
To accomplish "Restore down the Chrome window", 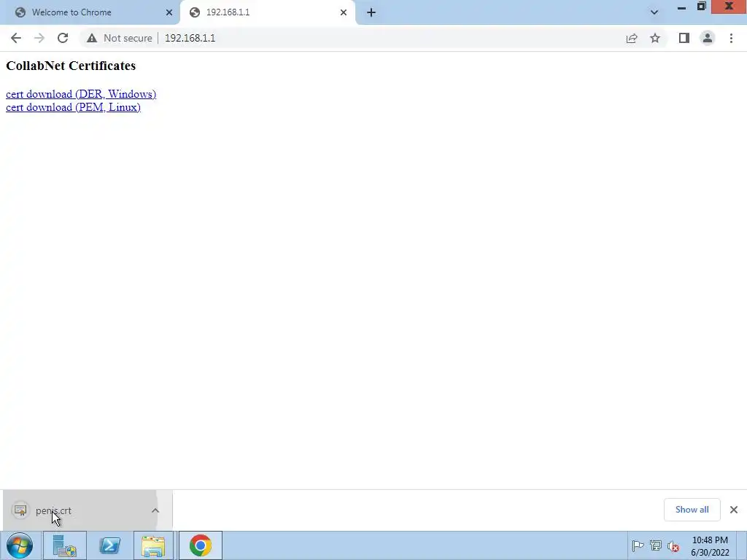I will [701, 6].
